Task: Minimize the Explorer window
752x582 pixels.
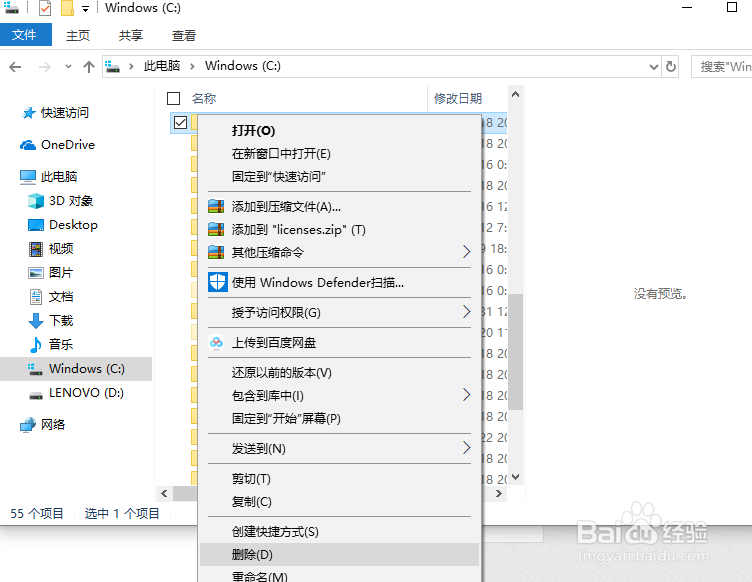Action: tap(687, 7)
